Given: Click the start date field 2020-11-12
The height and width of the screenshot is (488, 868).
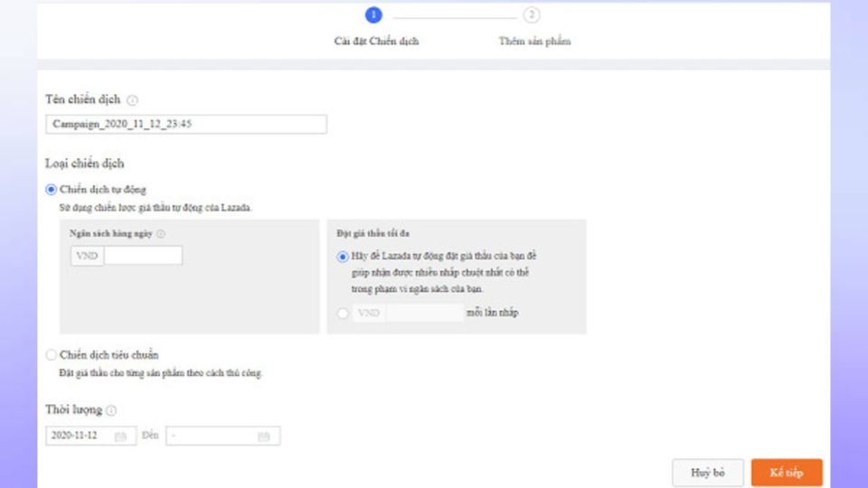Looking at the screenshot, I should pyautogui.click(x=90, y=436).
